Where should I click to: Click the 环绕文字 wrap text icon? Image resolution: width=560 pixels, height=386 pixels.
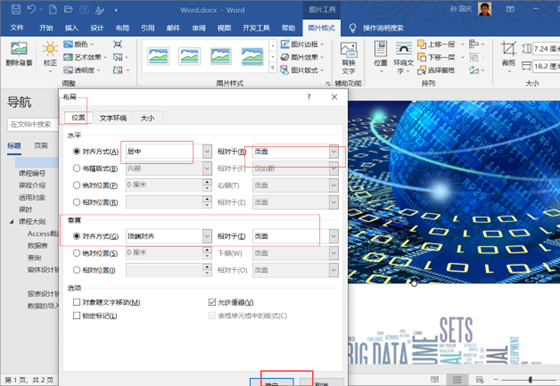click(404, 49)
